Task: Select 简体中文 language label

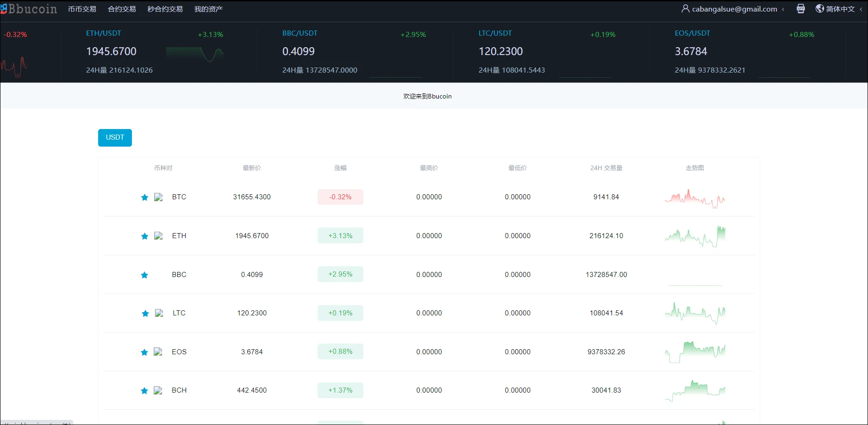Action: [x=840, y=9]
